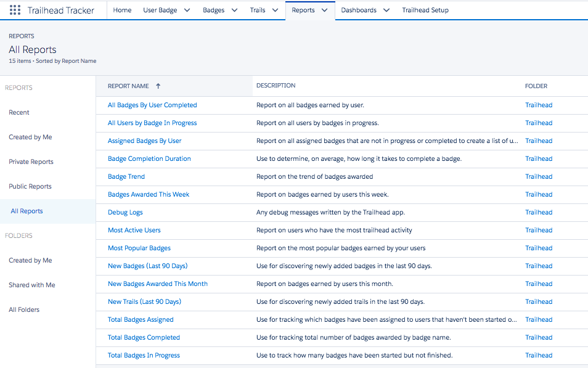Expand the Badges tab dropdown chevron

(x=234, y=10)
